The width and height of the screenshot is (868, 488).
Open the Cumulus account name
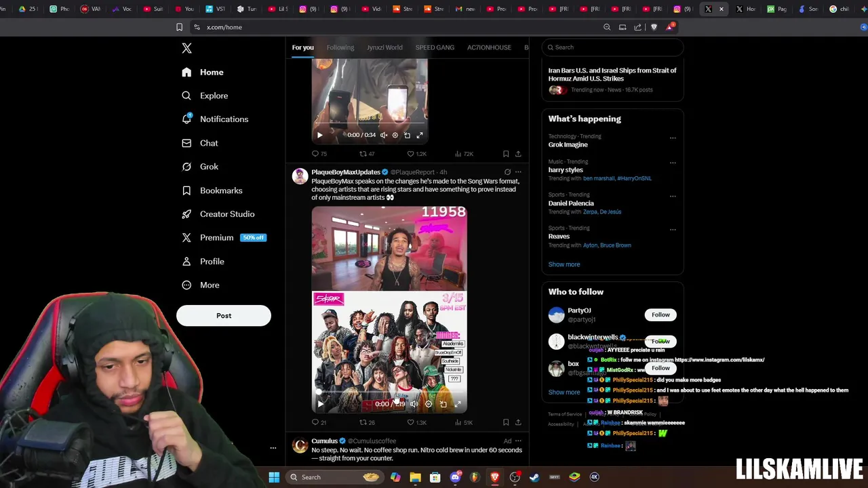coord(324,441)
